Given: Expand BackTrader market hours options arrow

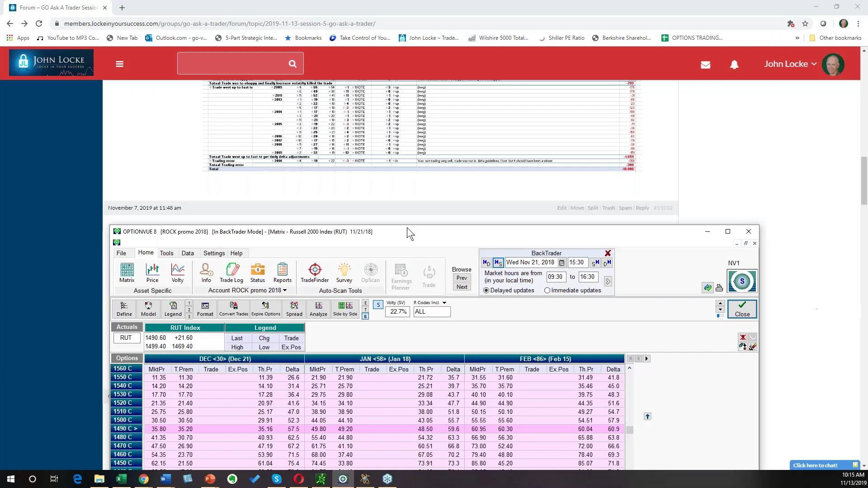Looking at the screenshot, I should [x=608, y=281].
